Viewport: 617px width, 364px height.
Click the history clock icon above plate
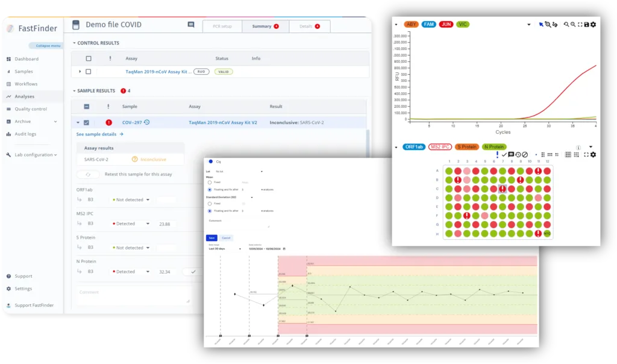(x=518, y=155)
